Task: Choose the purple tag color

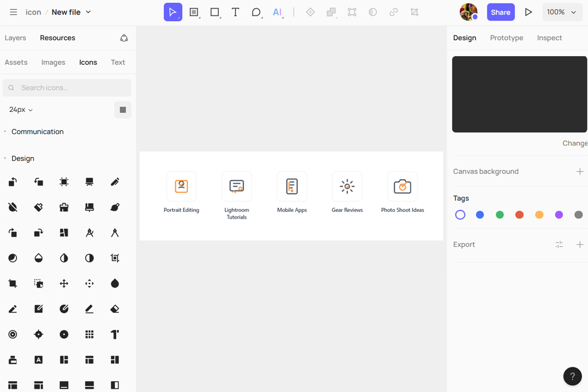Action: click(x=559, y=215)
